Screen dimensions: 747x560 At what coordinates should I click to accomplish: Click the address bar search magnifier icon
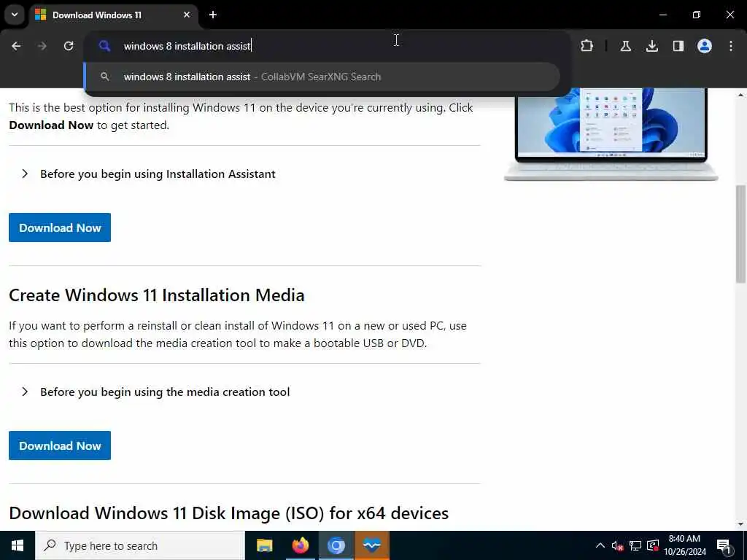point(104,46)
